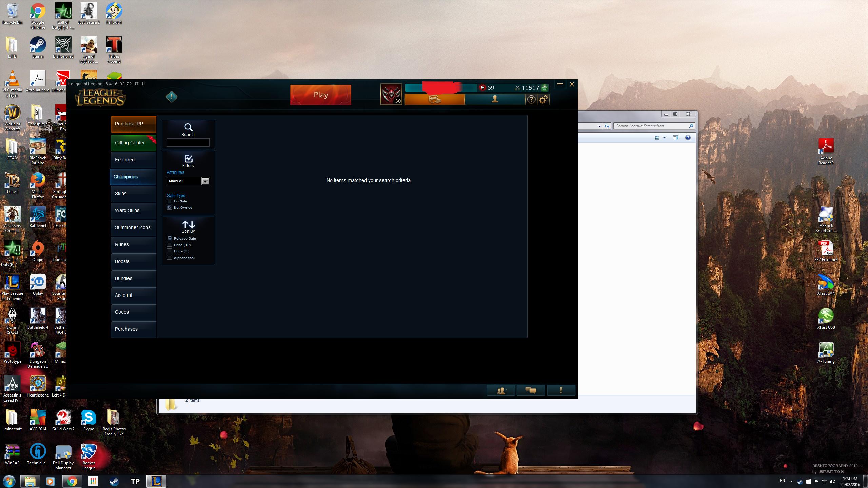Expand the Explorer address bar dropdown

click(599, 126)
